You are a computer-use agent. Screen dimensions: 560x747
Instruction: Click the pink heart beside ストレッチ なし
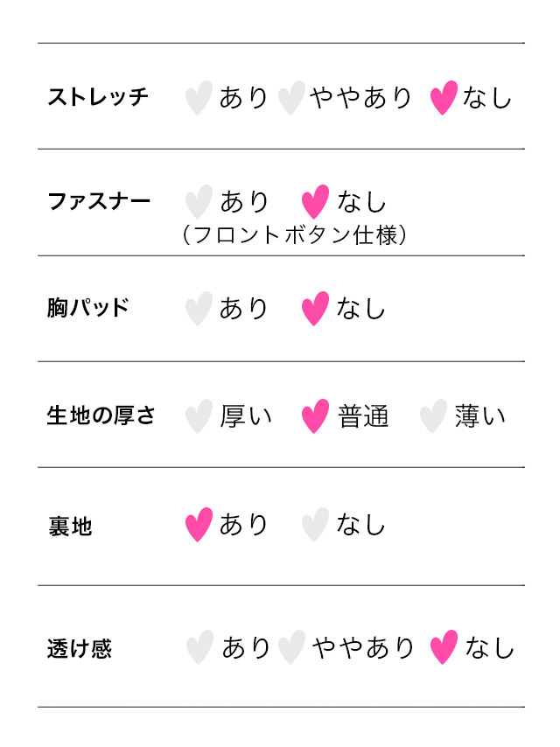tap(444, 97)
